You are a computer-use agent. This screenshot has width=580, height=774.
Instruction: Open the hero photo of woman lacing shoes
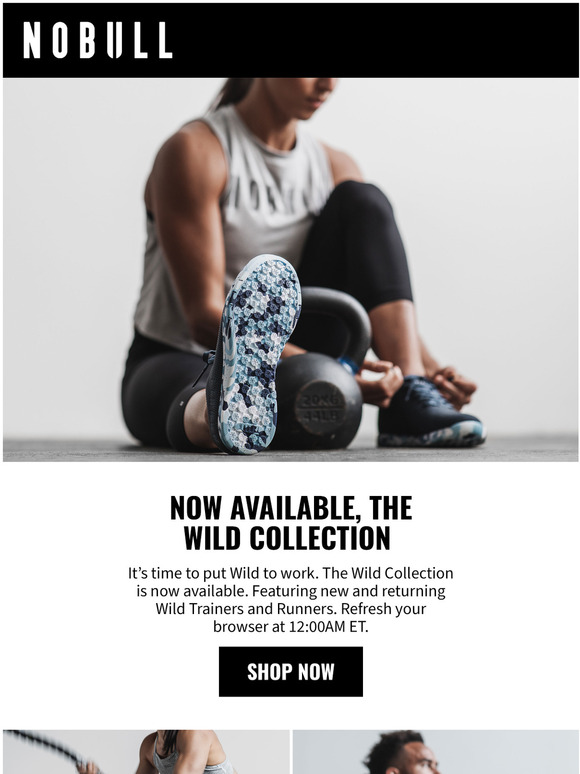(291, 270)
